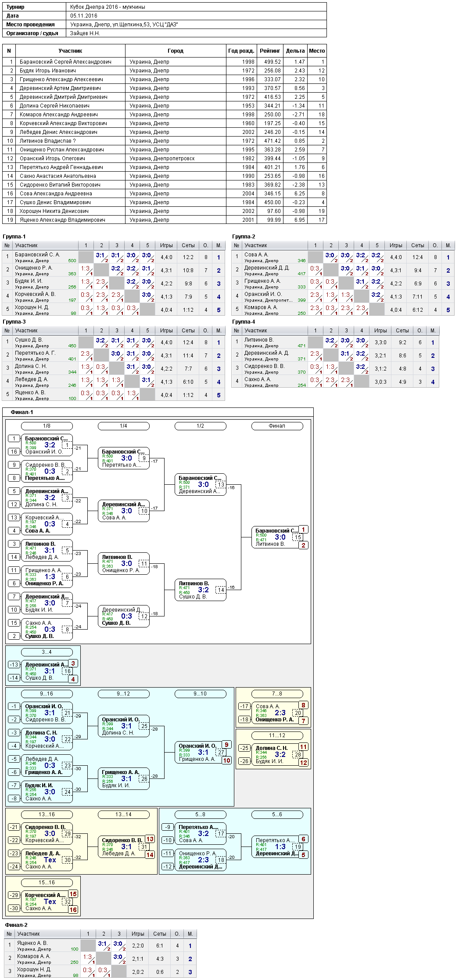Select seed 16 box next to Оранский in the 1/8 round
This screenshot has width=459, height=980.
[x=14, y=452]
